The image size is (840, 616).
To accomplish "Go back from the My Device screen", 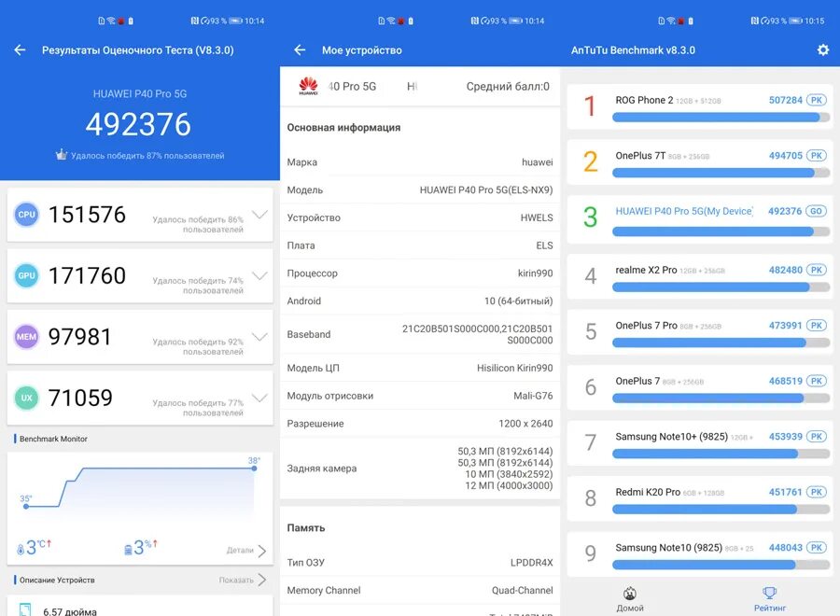I will pos(300,49).
